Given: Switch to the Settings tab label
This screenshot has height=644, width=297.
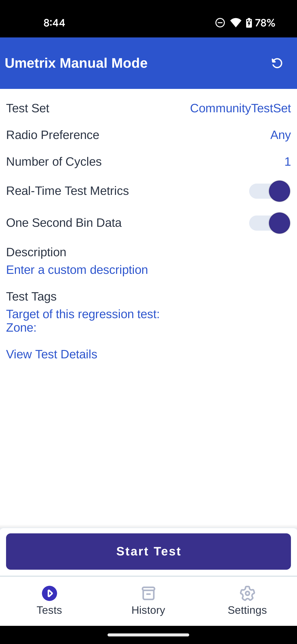Looking at the screenshot, I should (247, 610).
